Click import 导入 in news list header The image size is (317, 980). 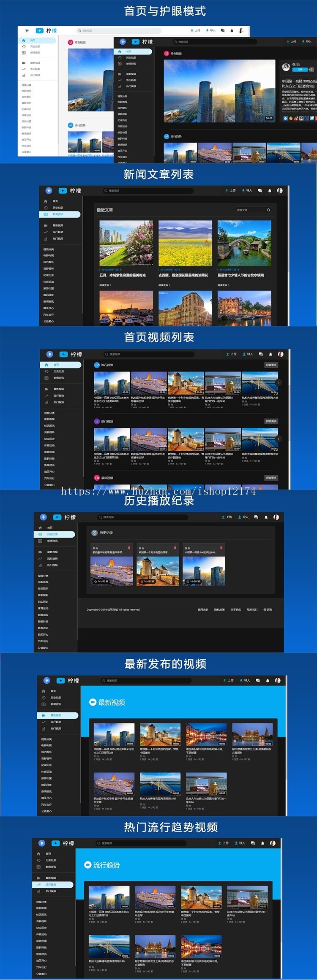(x=247, y=191)
